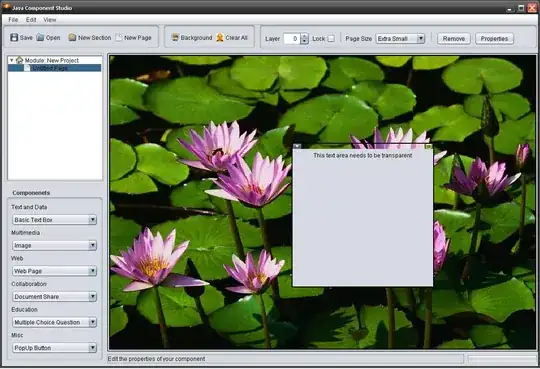Click the Save disk icon
This screenshot has height=369, width=540.
14,38
